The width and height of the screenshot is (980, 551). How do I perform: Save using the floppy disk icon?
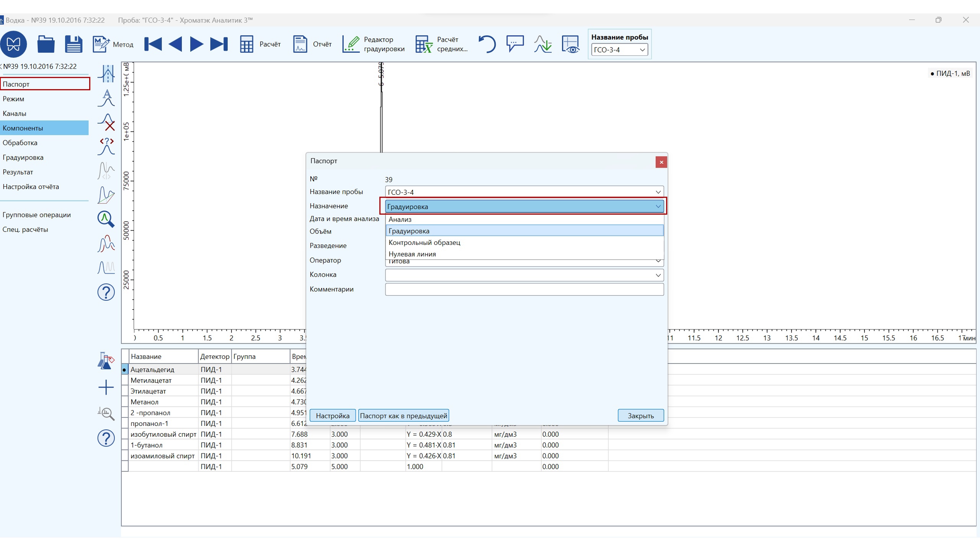point(73,44)
